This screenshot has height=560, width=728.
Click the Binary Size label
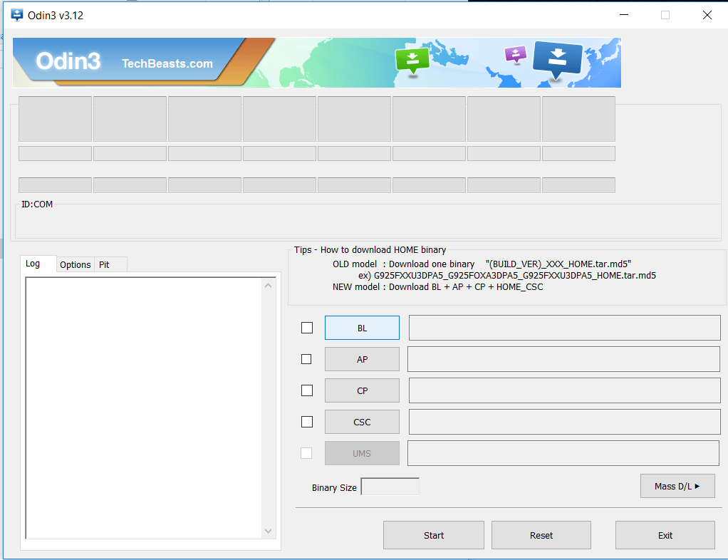(334, 487)
